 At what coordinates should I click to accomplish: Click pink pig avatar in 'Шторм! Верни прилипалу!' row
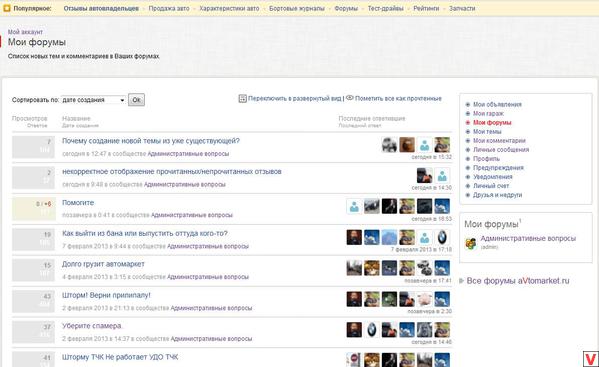tap(424, 299)
